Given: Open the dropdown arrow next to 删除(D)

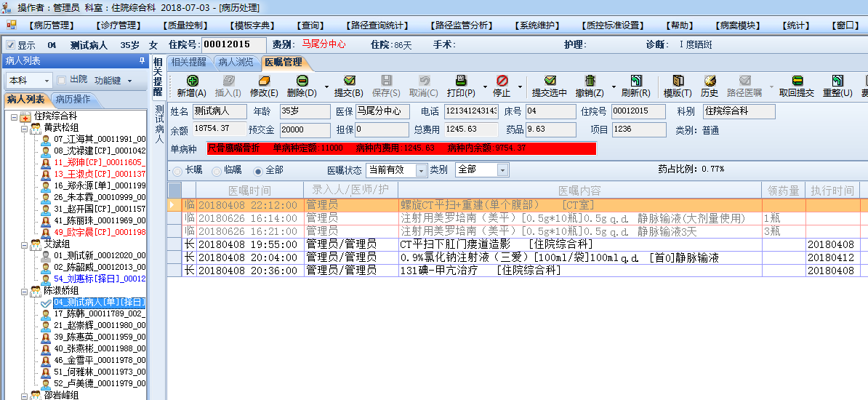Looking at the screenshot, I should 326,87.
